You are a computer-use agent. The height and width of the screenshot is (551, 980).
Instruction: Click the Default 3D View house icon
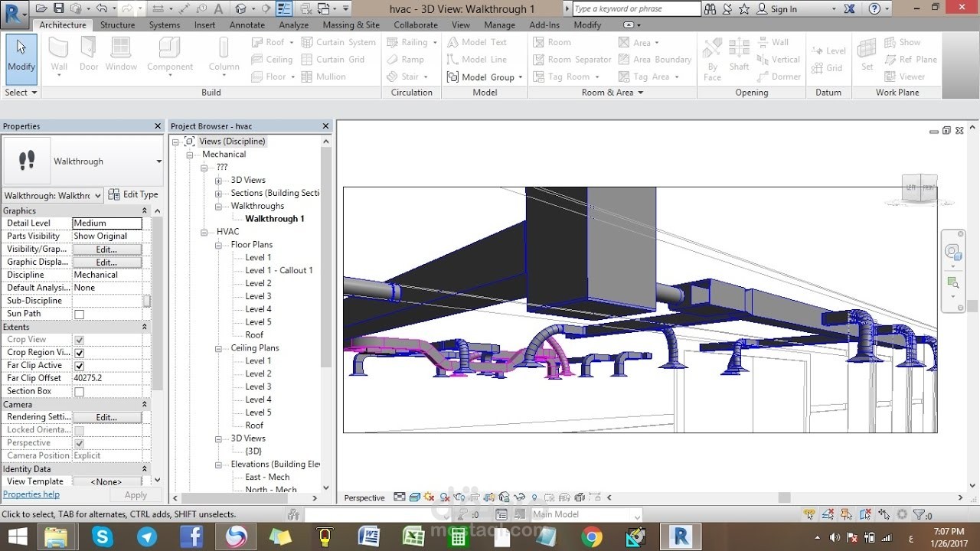(241, 8)
